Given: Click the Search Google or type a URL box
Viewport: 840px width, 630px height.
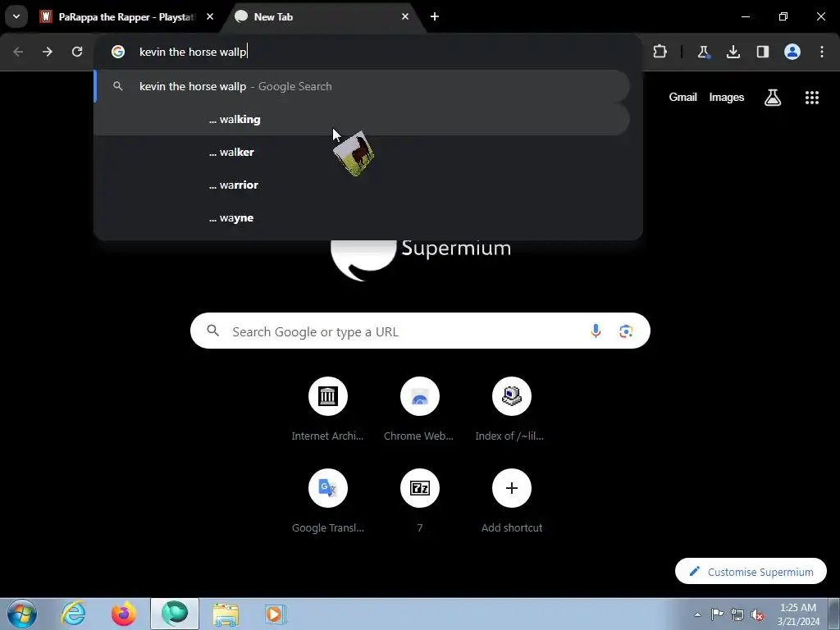Looking at the screenshot, I should 420,331.
